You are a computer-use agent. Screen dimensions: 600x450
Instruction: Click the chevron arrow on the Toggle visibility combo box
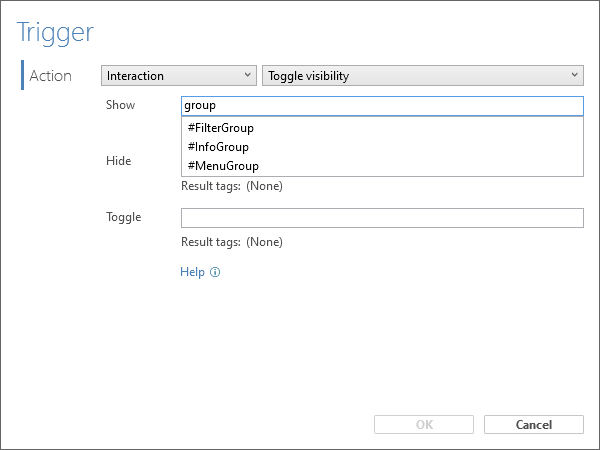pyautogui.click(x=574, y=75)
